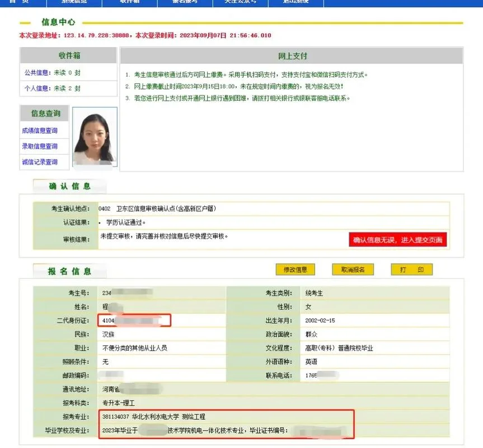Click the 群众 political status value
This screenshot has height=448, width=483.
311,334
